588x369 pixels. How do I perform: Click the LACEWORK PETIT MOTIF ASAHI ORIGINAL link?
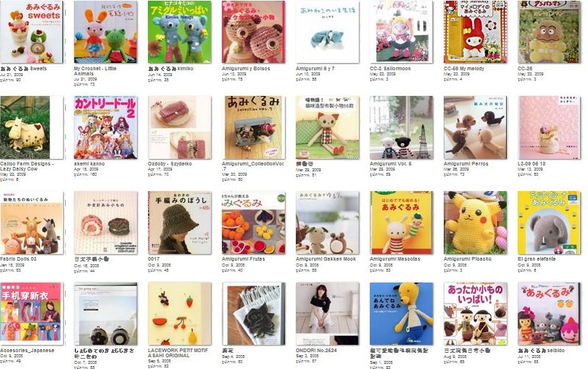click(178, 353)
